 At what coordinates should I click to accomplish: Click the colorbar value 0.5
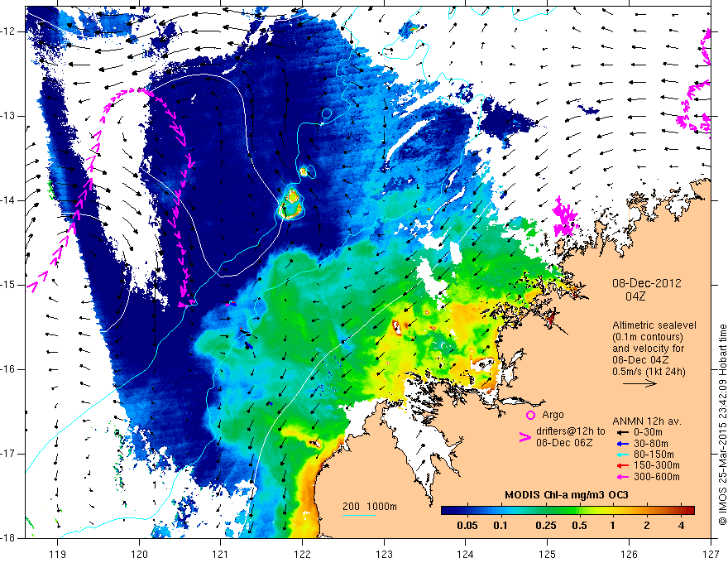coord(579,526)
